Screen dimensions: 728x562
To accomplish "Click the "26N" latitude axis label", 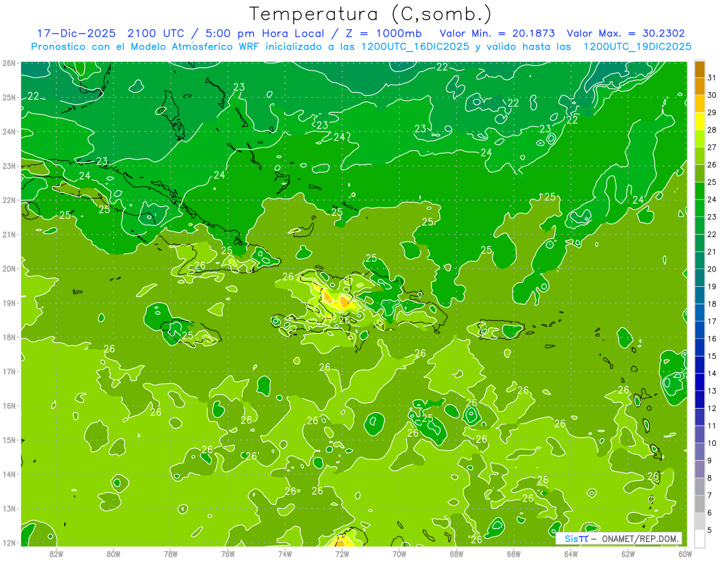I will (8, 63).
